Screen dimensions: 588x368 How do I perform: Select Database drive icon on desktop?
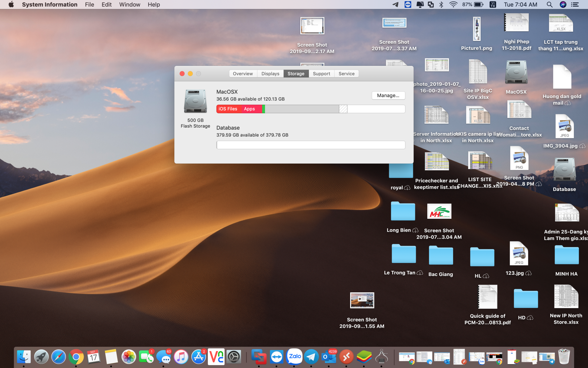(x=564, y=170)
